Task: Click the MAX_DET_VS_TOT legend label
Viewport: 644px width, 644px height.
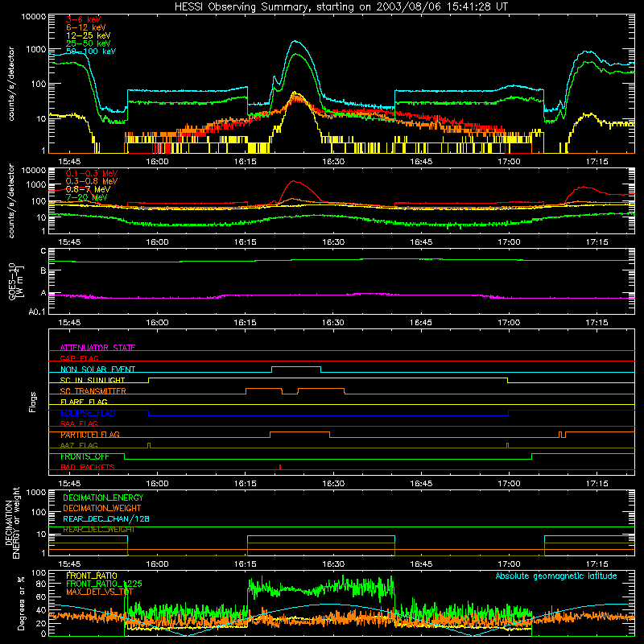Action: tap(100, 592)
